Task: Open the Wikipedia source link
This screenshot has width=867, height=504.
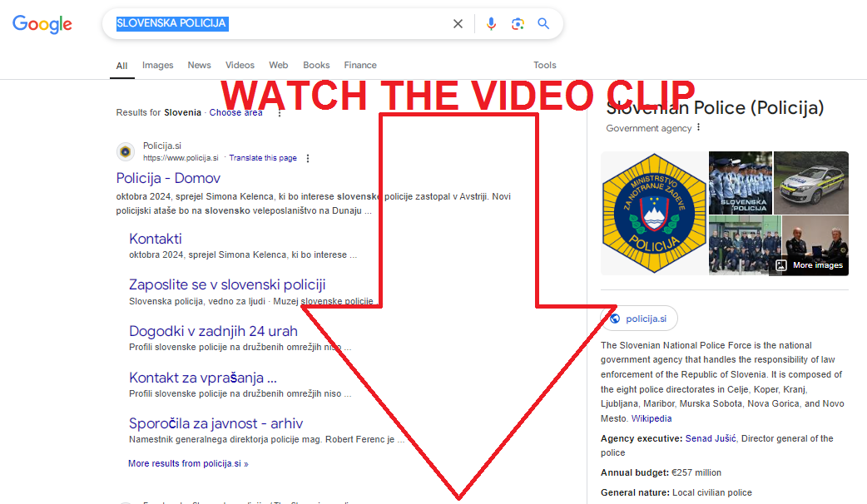Action: click(x=651, y=418)
